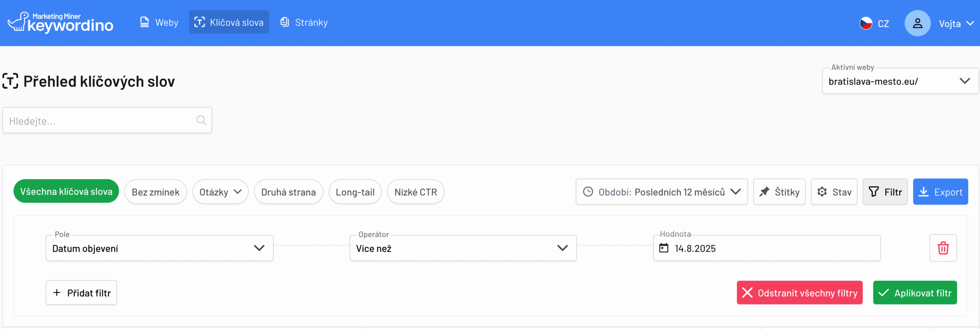Click the red trash icon to delete filter

click(943, 248)
